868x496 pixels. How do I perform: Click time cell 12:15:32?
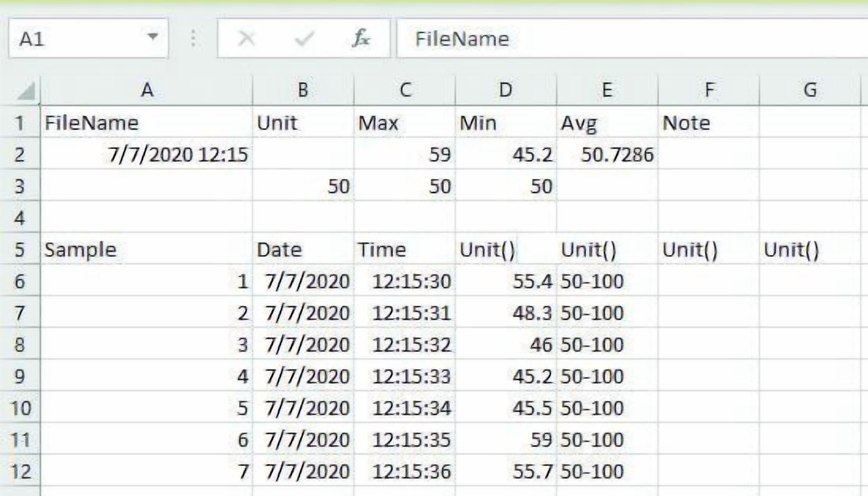point(405,344)
